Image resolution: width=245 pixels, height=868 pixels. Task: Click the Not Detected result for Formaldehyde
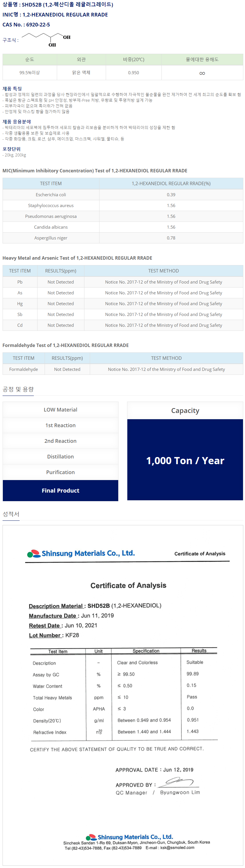[x=67, y=369]
